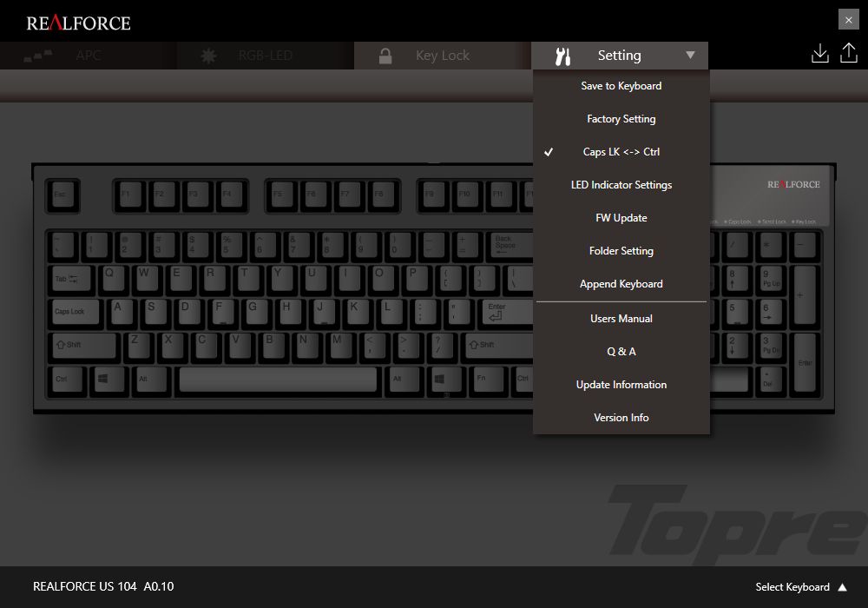
Task: Collapse the Setting dropdown arrow
Action: click(x=690, y=55)
